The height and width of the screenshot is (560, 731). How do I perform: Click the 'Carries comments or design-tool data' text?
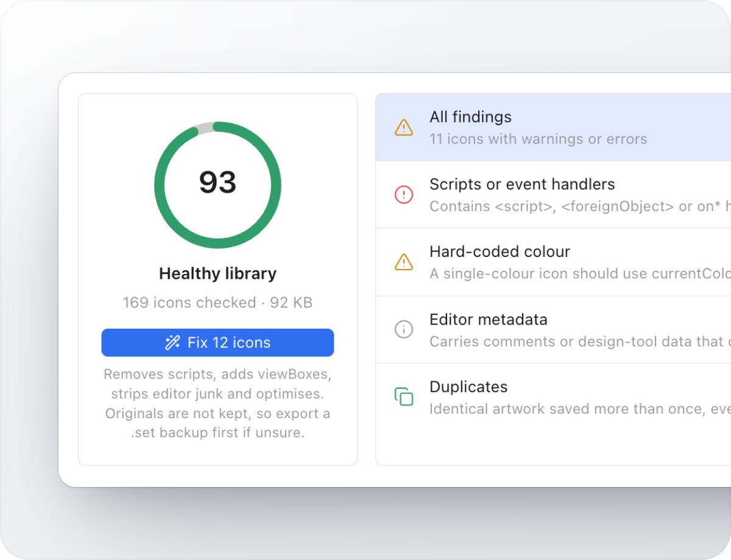[x=580, y=341]
